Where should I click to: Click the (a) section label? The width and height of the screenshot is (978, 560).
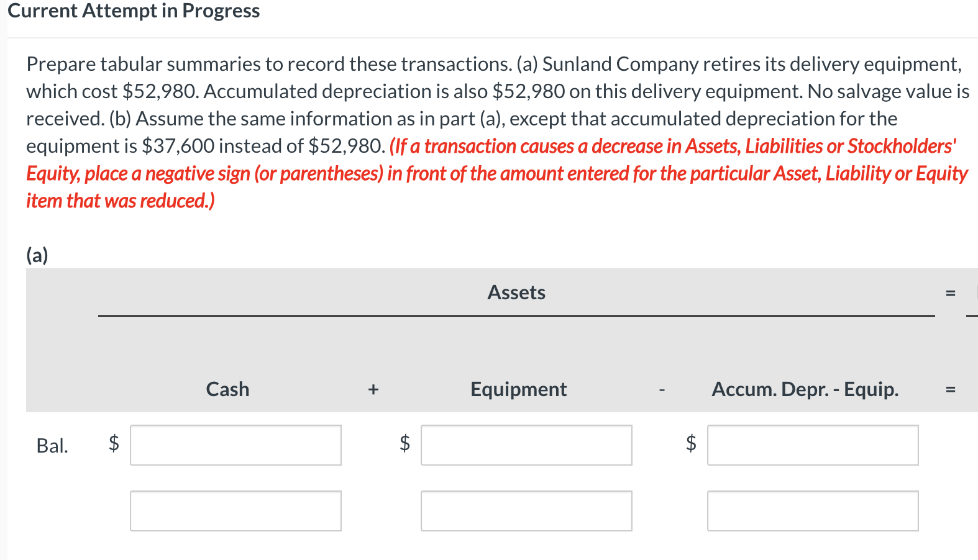(38, 255)
